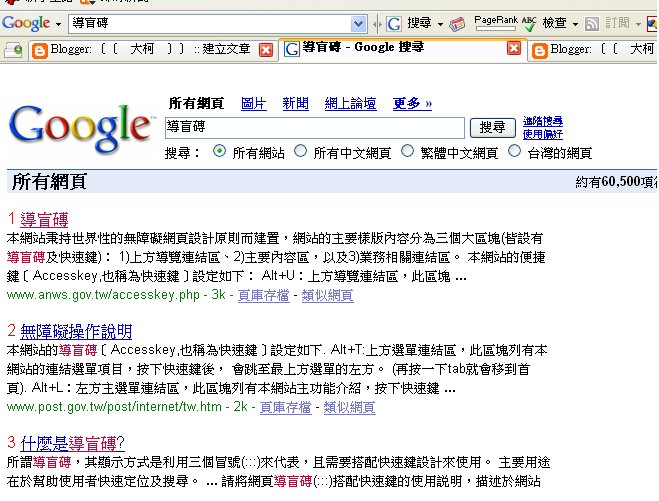Open the 檢查 dropdown arrow

(x=575, y=24)
